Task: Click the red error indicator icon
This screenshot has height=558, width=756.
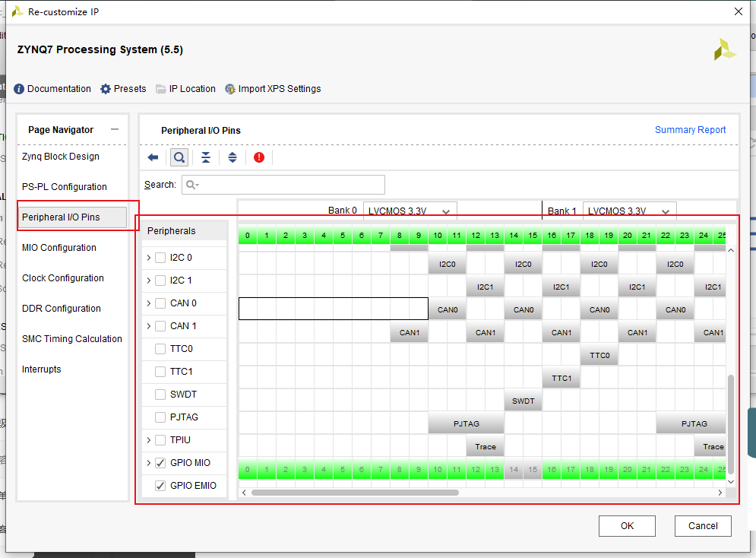Action: click(259, 157)
